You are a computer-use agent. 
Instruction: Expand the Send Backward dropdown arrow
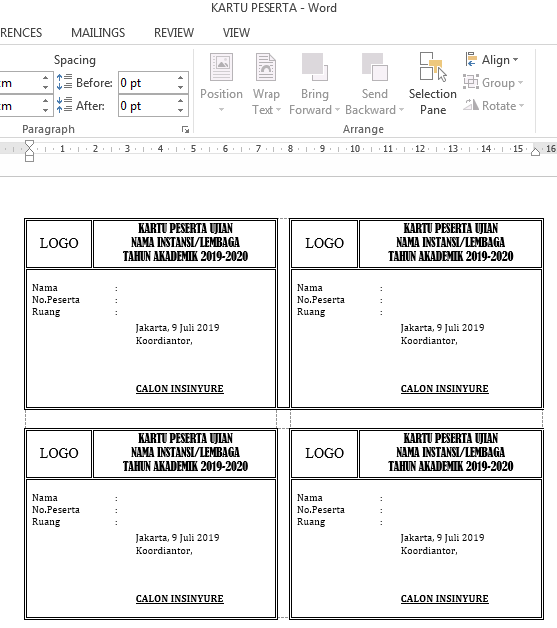[x=401, y=110]
